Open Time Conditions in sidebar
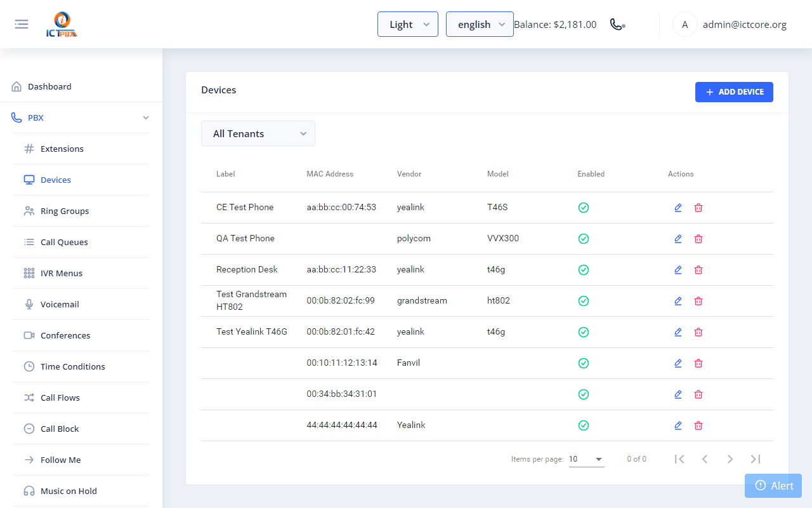 (81, 366)
